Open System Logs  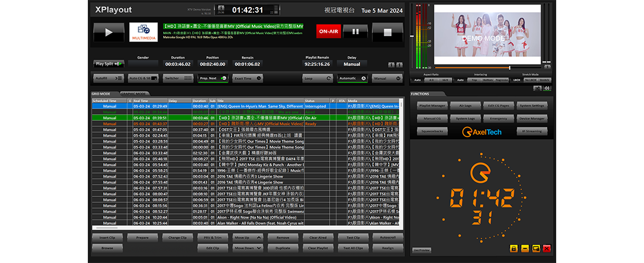point(465,119)
